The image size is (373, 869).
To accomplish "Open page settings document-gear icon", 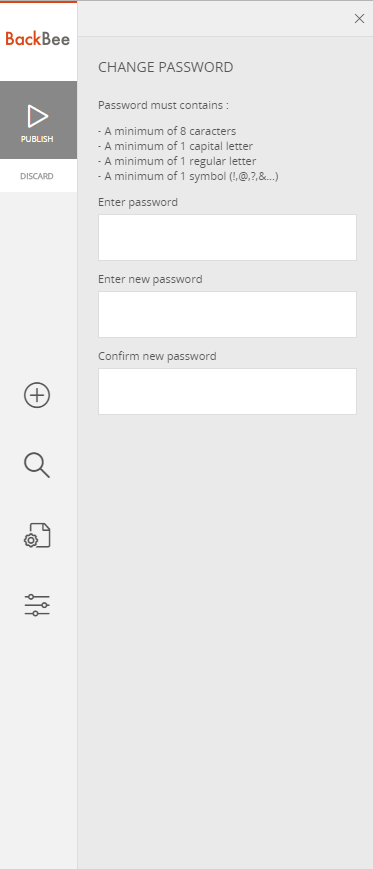I will click(37, 535).
